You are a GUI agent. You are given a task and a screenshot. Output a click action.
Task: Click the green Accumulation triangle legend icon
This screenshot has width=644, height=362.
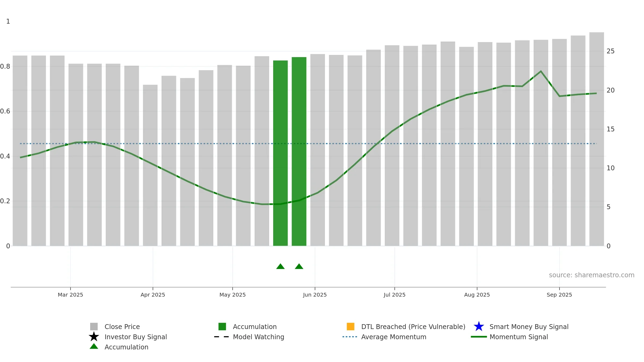click(94, 346)
